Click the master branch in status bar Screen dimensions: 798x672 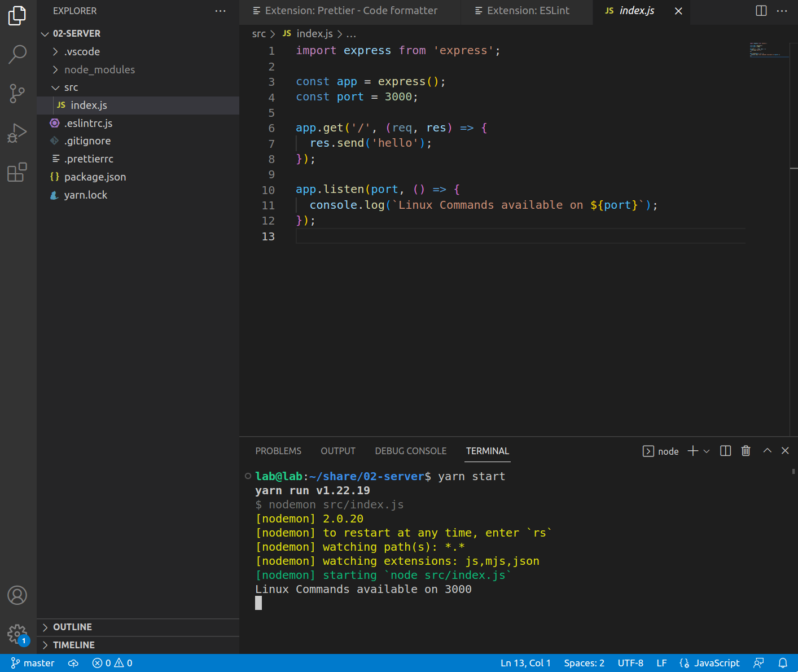click(x=33, y=663)
